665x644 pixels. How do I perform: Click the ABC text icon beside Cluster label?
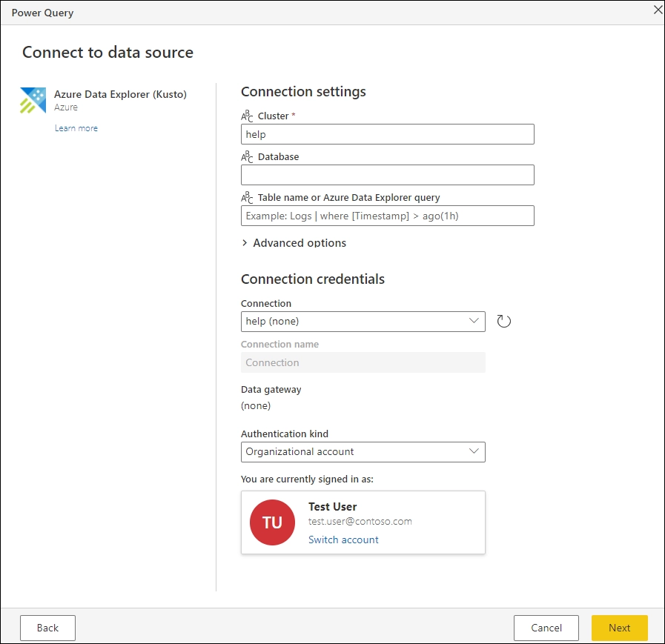[x=245, y=116]
